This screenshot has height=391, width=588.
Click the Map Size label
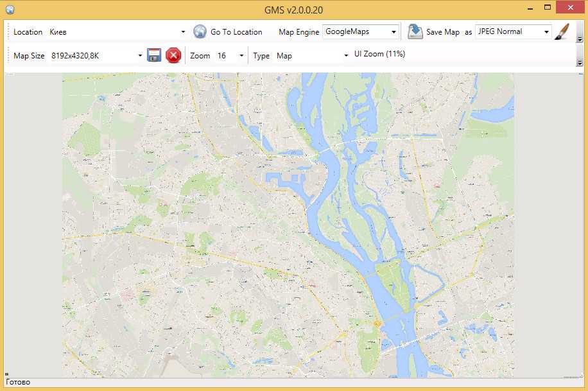point(29,55)
